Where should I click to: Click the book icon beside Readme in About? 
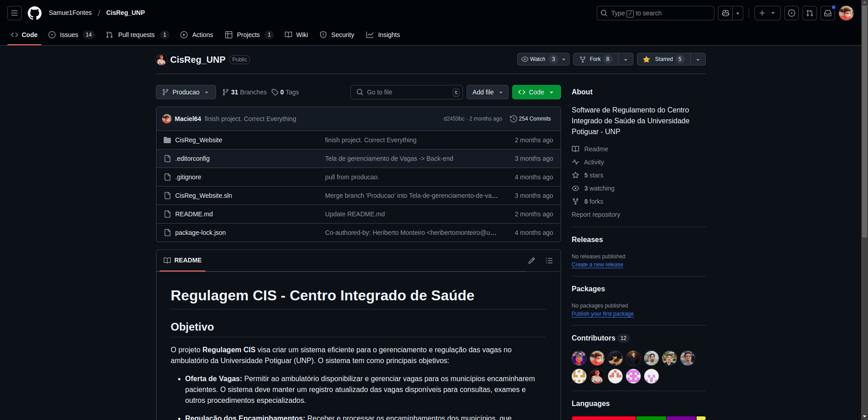tap(576, 149)
